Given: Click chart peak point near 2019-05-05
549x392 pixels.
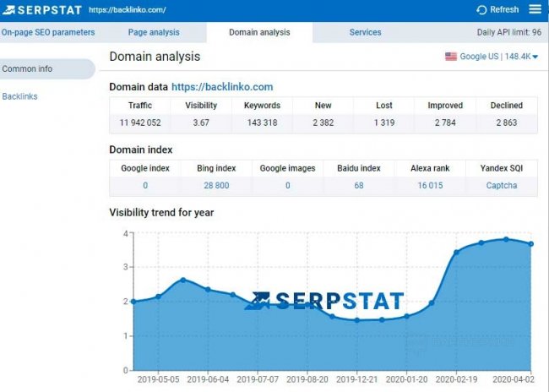Looking at the screenshot, I should 182,280.
